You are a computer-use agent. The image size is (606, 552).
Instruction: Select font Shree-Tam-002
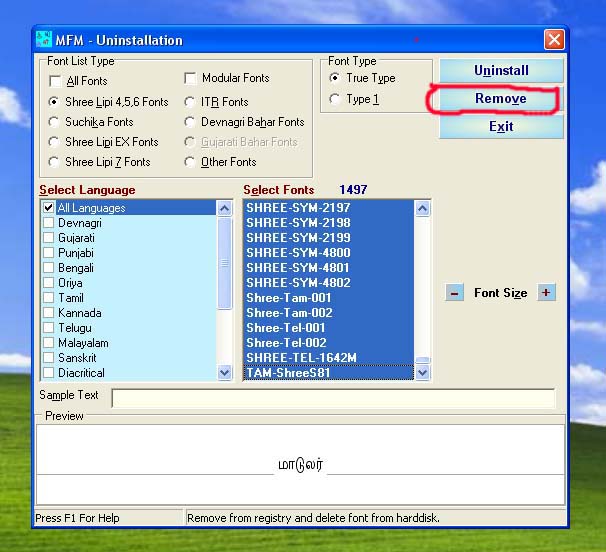click(329, 313)
